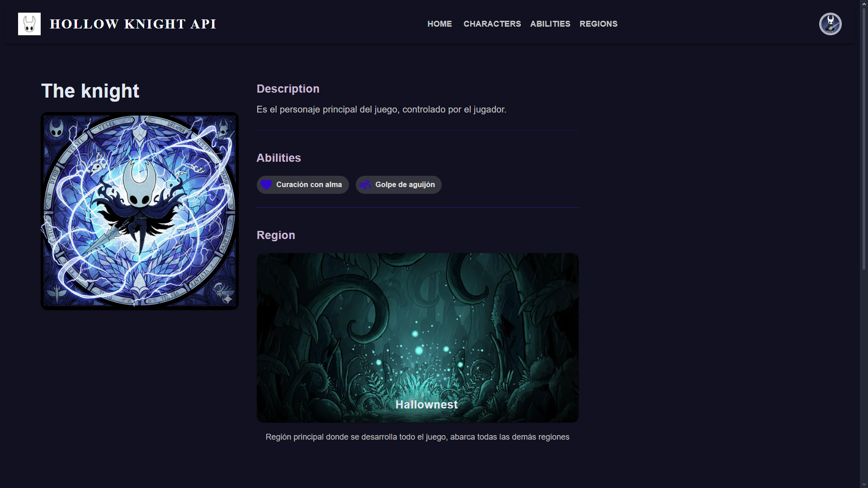Click the wind slash icon on Golpe de aguijón
Screen dimensions: 868x488
tap(365, 185)
